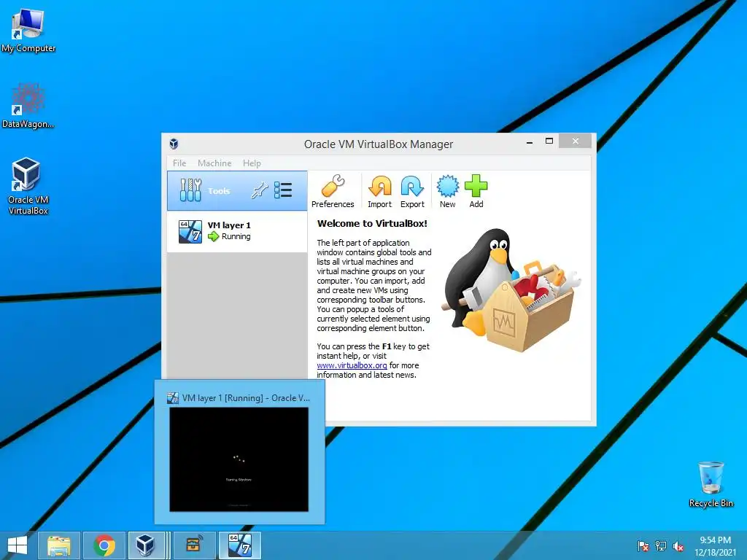Open the Help menu
Screen dimensions: 747x560
click(252, 163)
